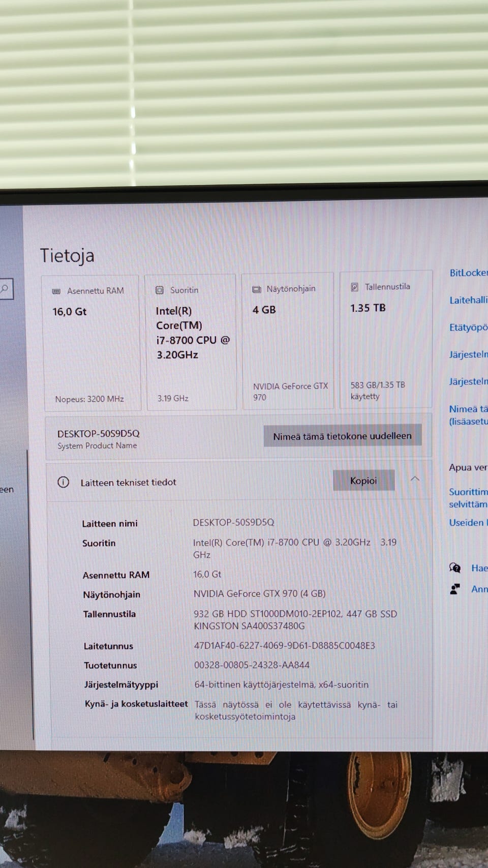Open the Useiden help link
The image size is (488, 868).
(x=468, y=522)
